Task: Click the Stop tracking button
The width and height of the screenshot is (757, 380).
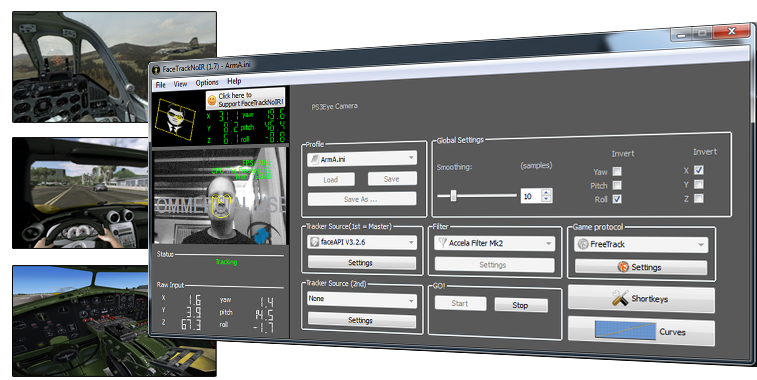Action: coord(520,305)
